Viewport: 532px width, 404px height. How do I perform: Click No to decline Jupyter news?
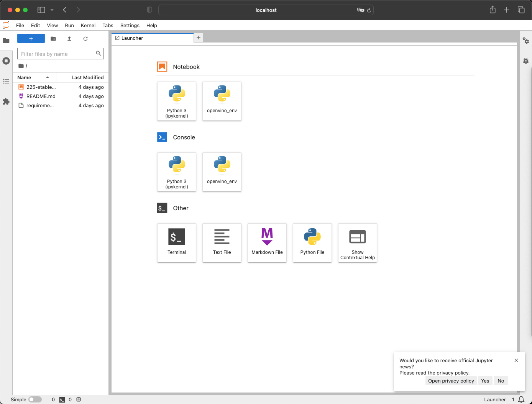501,381
